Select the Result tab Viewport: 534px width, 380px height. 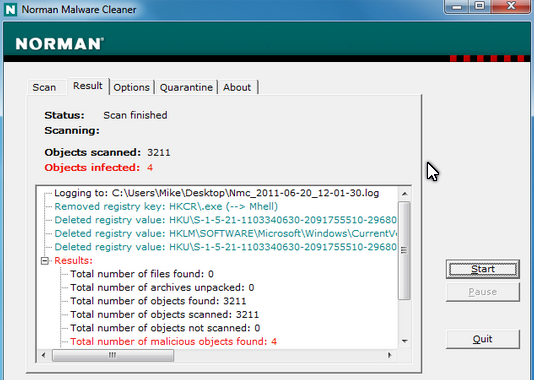88,86
